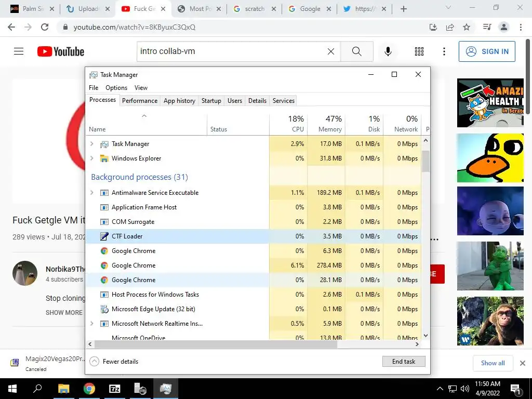Collapse view with Fewer details arrow
The image size is (532, 399).
click(95, 362)
